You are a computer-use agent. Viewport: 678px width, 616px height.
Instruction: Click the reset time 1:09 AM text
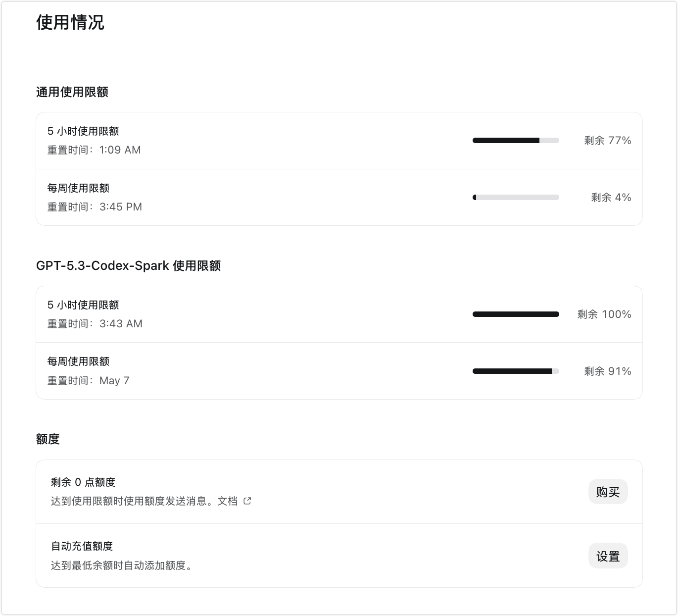tap(120, 150)
